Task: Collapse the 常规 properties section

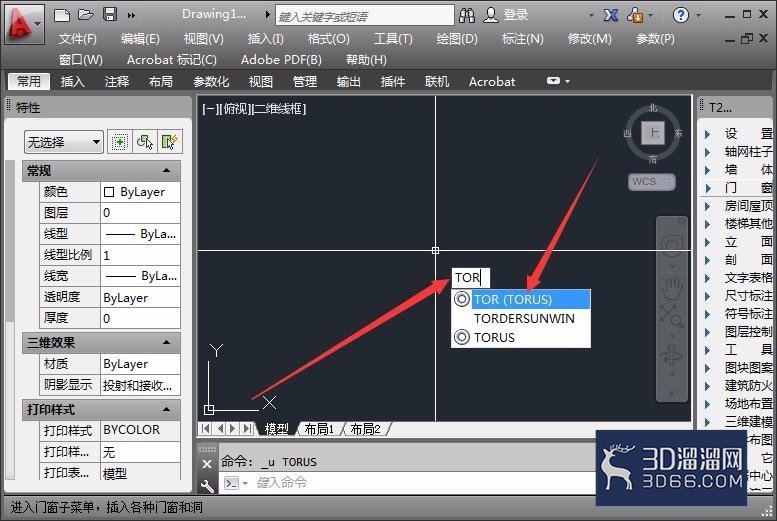Action: point(166,171)
